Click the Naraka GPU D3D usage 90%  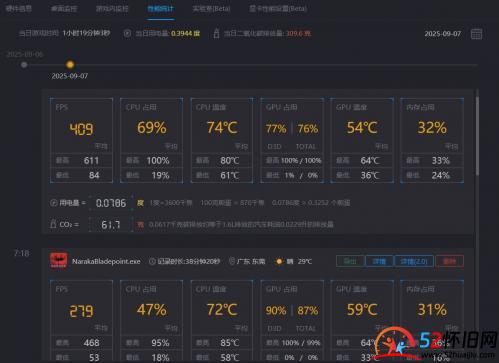276,311
